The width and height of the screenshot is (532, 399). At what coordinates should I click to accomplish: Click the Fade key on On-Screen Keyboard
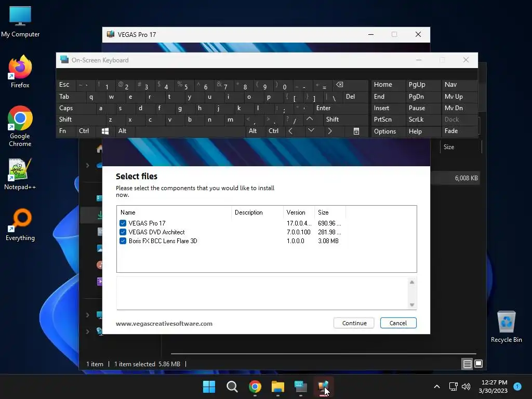459,131
